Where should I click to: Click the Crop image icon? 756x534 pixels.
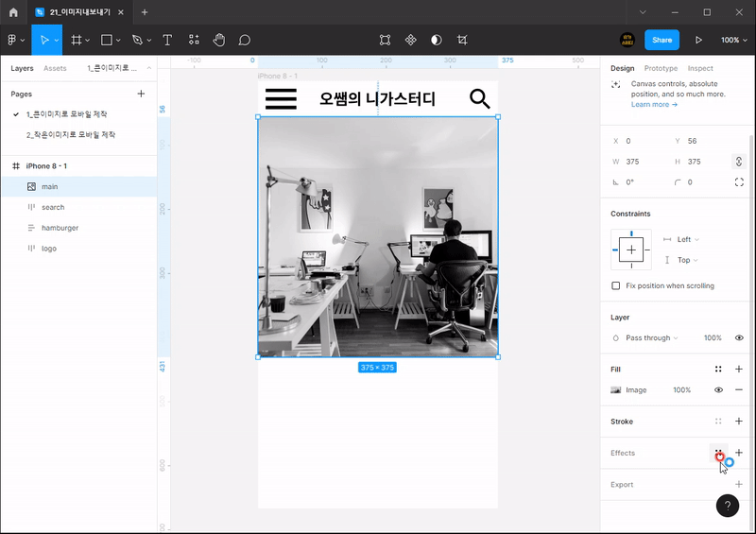click(462, 40)
